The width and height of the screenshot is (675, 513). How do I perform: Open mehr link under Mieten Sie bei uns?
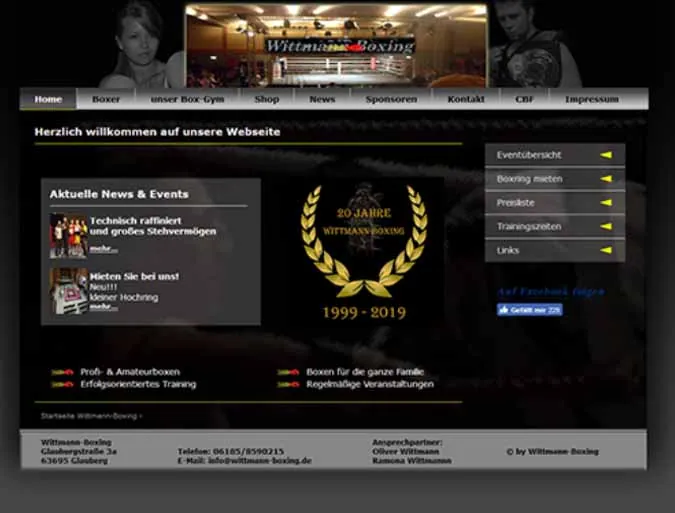click(103, 307)
